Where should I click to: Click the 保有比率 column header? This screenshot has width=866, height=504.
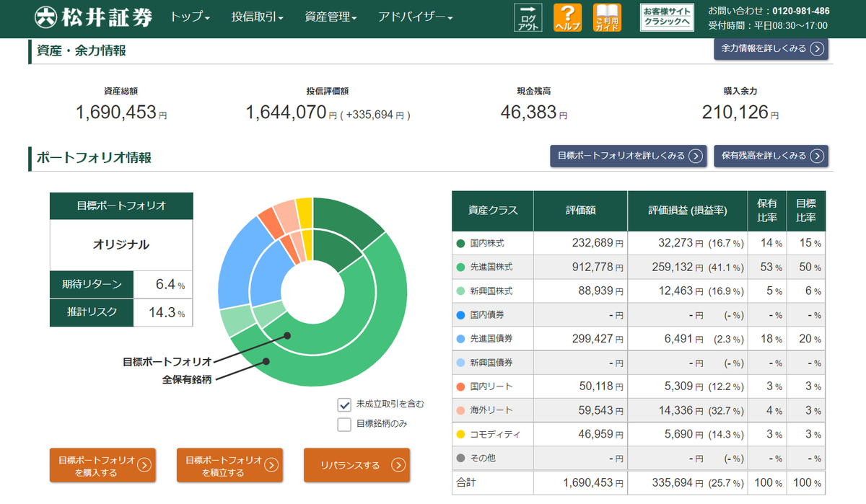point(767,211)
